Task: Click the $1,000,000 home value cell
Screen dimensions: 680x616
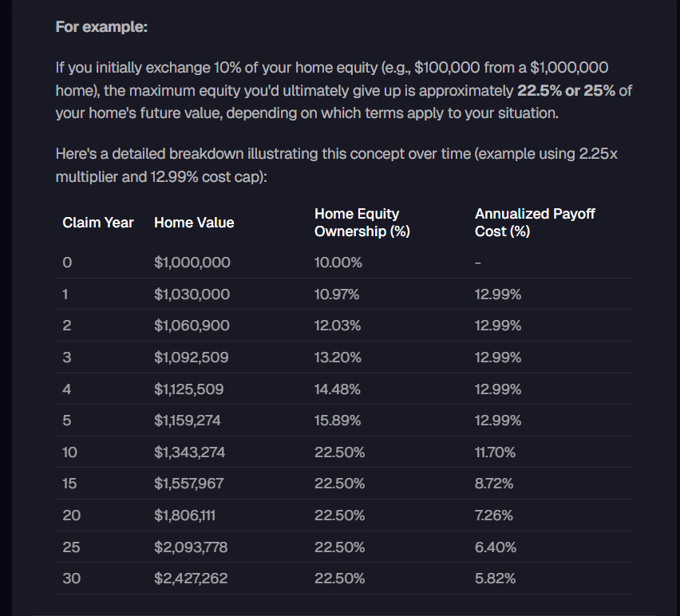Action: (x=192, y=263)
